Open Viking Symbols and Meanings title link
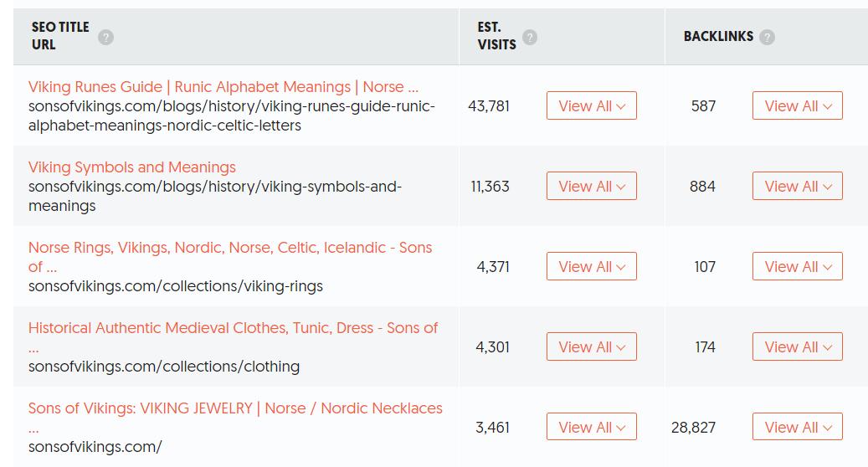Viewport: 868px width, 467px height. tap(132, 167)
